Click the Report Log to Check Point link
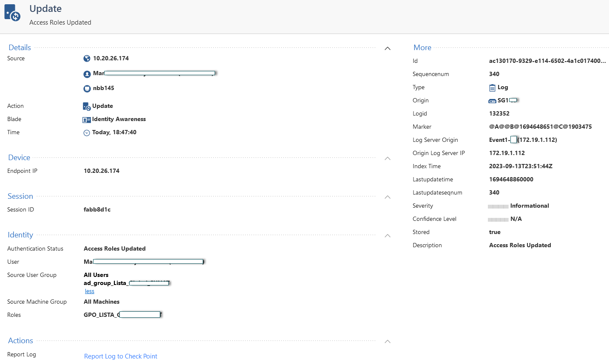 (120, 356)
